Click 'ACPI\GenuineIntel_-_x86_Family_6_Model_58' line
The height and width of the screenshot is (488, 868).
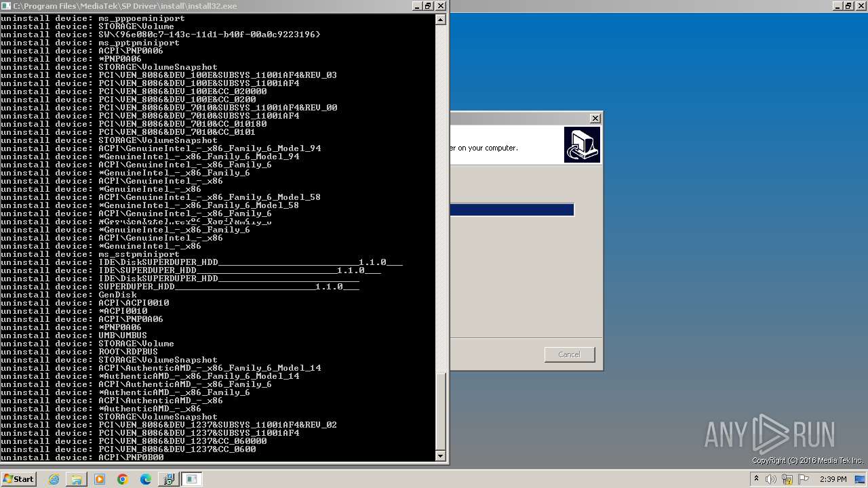coord(161,197)
